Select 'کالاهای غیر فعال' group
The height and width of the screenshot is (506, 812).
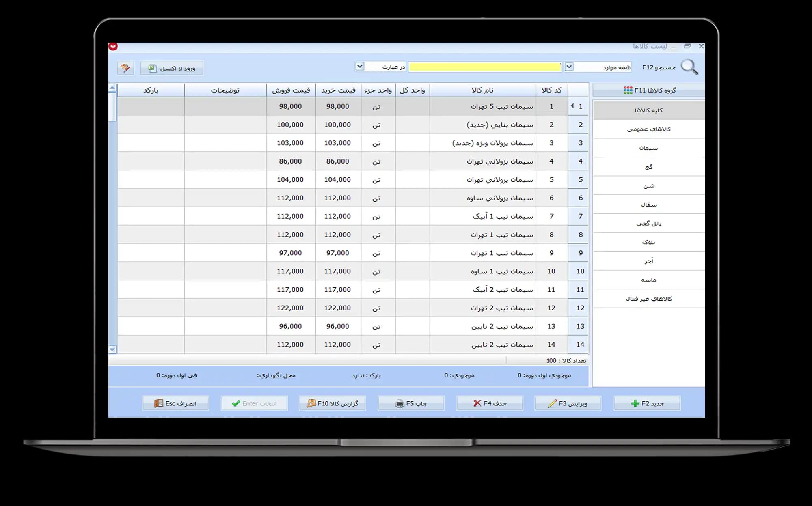649,299
